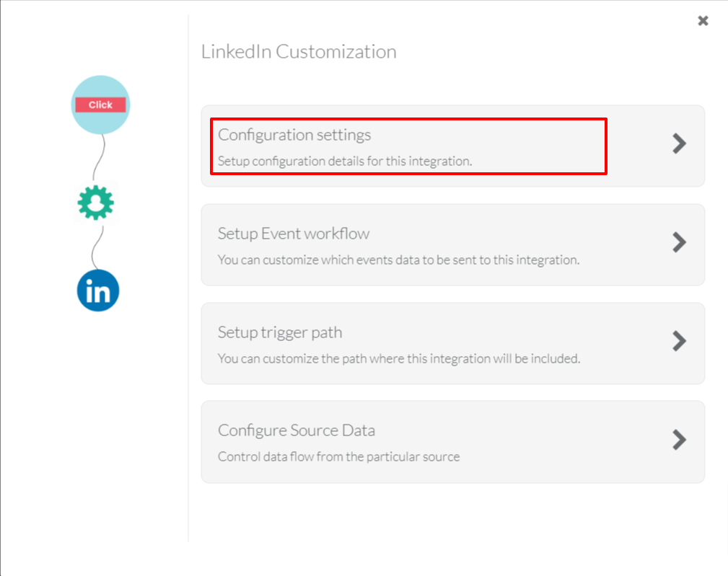Click the connector line between Click and gear
The image size is (728, 576).
click(101, 156)
